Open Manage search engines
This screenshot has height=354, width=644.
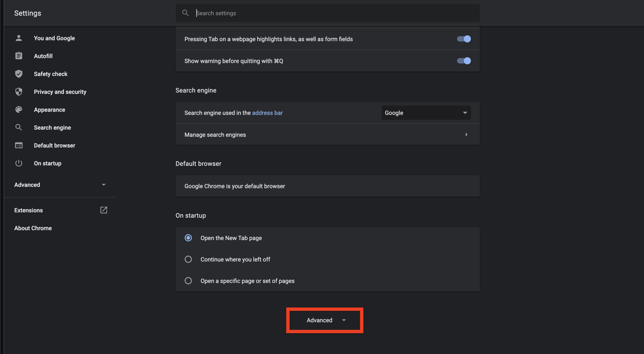(x=328, y=134)
